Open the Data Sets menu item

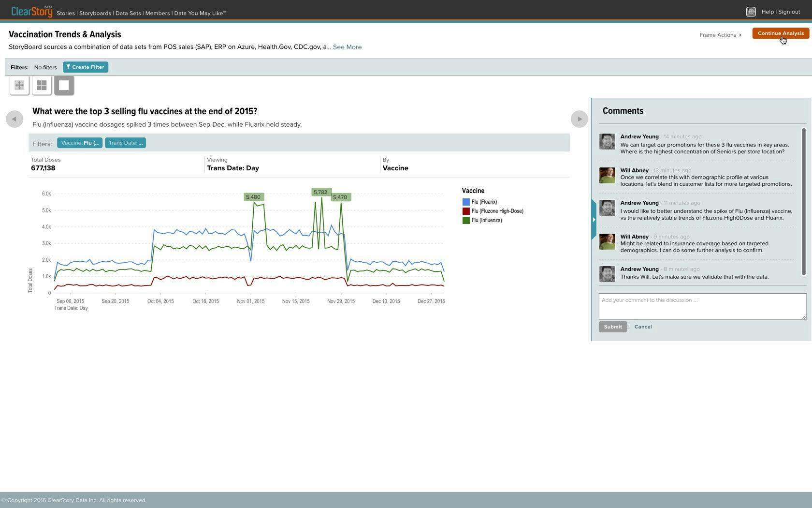point(128,13)
